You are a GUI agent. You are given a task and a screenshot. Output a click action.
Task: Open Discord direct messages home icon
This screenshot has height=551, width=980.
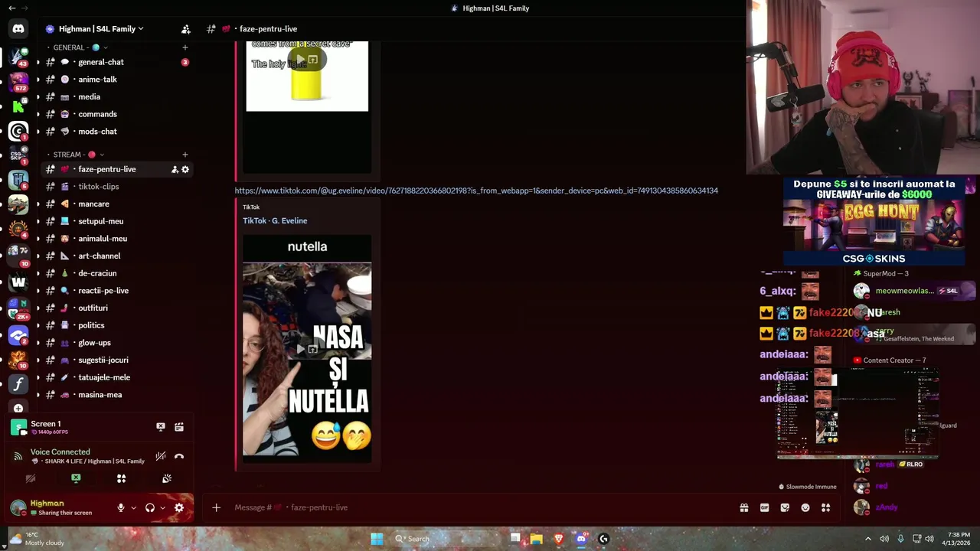click(18, 29)
